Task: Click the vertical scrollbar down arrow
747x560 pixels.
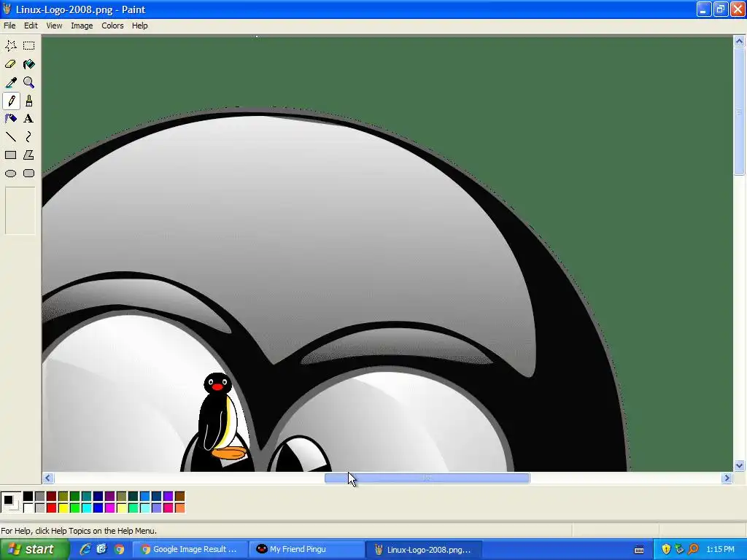Action: point(740,466)
